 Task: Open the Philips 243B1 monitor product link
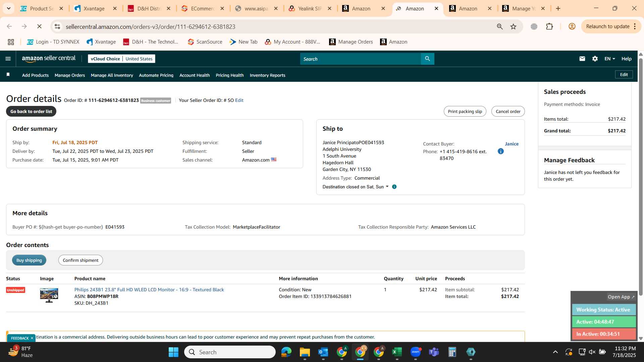pos(149,290)
